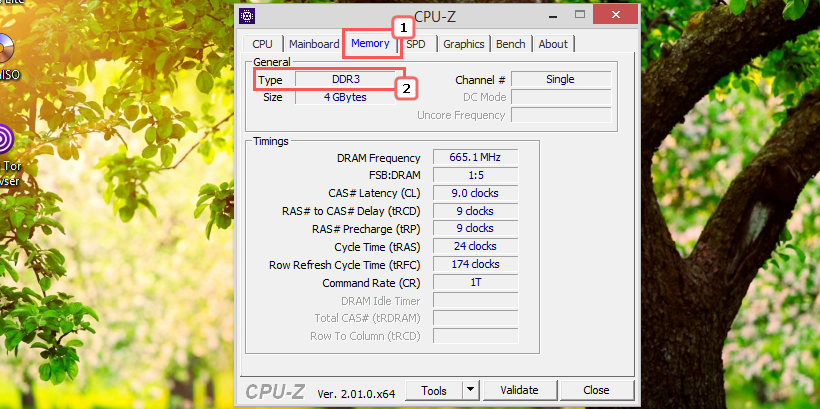This screenshot has width=820, height=409.
Task: Click the Validate button
Action: [519, 390]
